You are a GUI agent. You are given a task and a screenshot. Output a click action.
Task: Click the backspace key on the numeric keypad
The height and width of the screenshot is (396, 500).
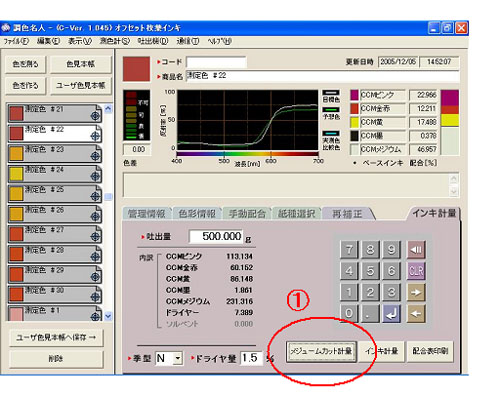(x=416, y=249)
